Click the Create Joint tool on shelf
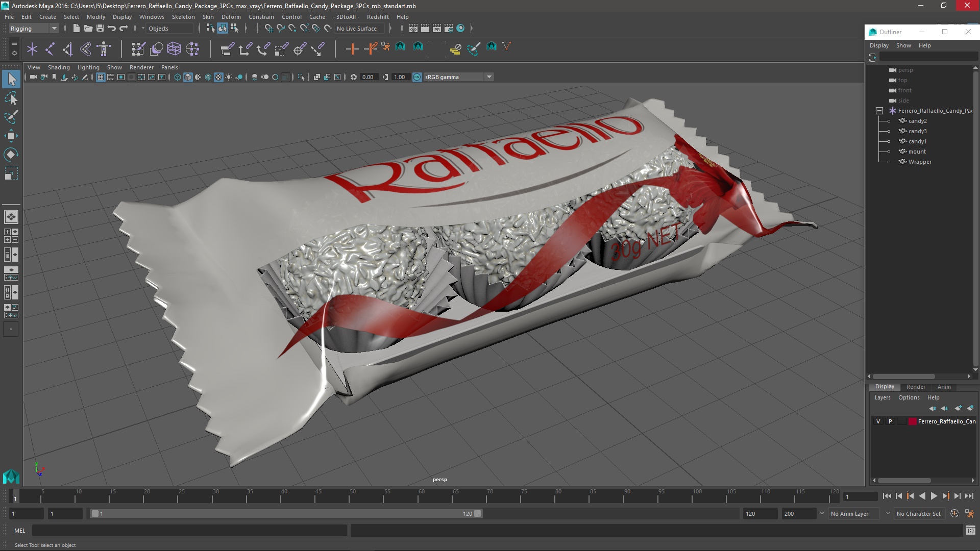The image size is (980, 551). pos(50,49)
